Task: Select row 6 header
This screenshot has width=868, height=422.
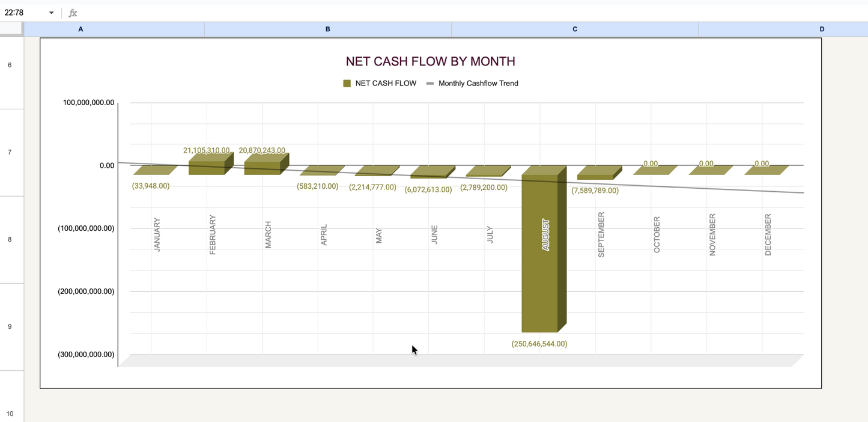Action: pyautogui.click(x=11, y=65)
